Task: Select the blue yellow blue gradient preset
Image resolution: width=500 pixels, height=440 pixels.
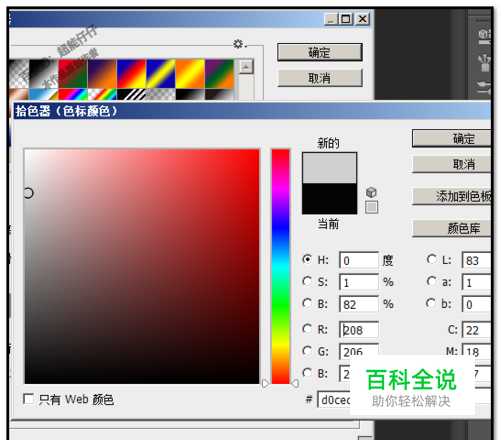Action: [161, 74]
